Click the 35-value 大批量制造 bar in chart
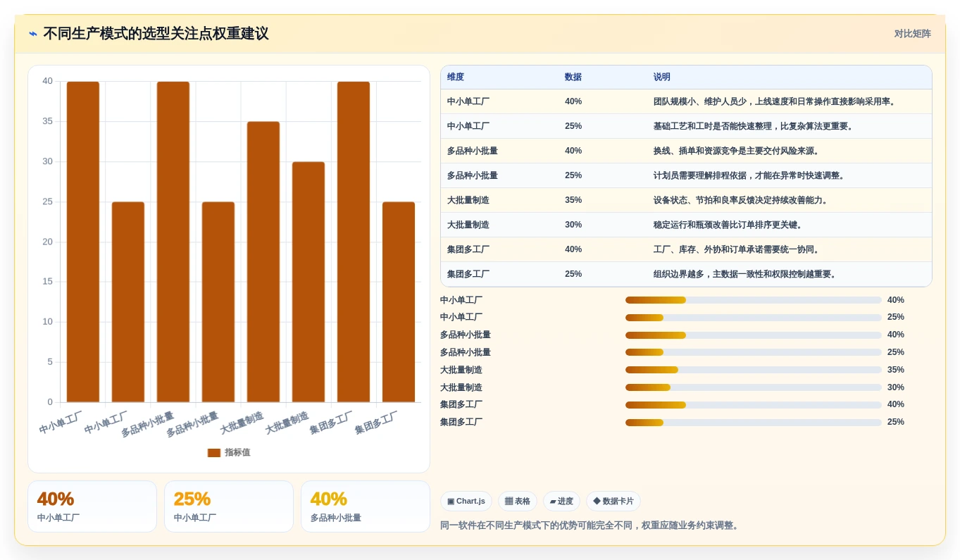 tap(263, 262)
